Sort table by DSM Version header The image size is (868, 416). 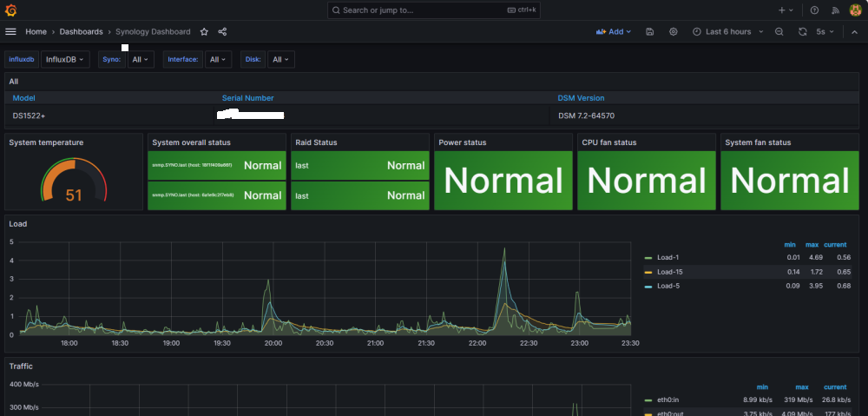tap(581, 98)
